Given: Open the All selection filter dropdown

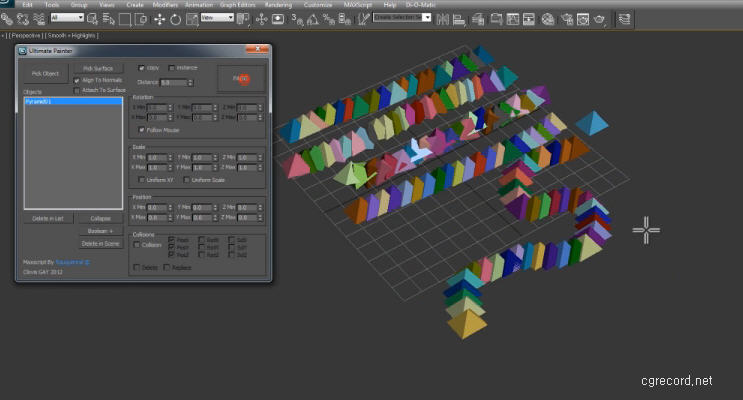Looking at the screenshot, I should click(x=67, y=18).
